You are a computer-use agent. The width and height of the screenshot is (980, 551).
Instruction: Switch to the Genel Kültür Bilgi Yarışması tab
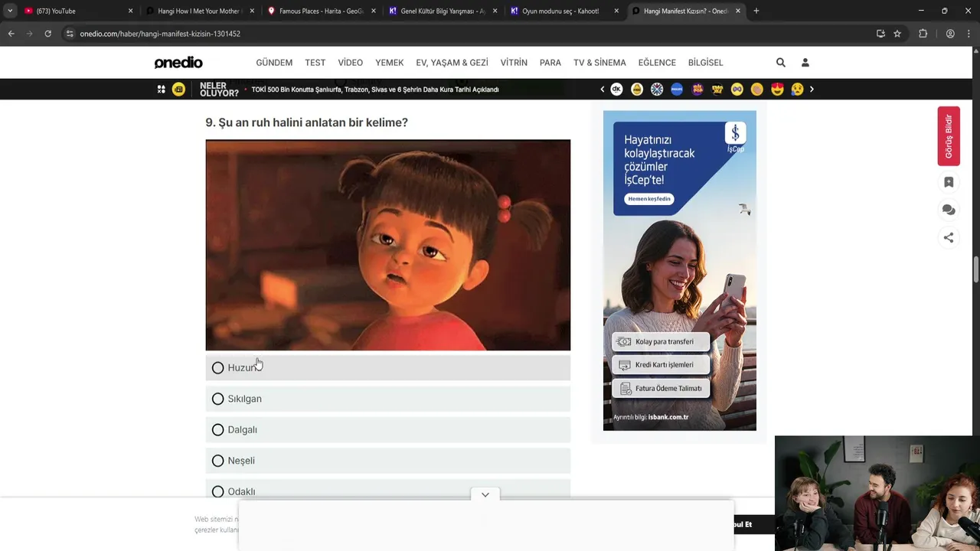[x=443, y=11]
